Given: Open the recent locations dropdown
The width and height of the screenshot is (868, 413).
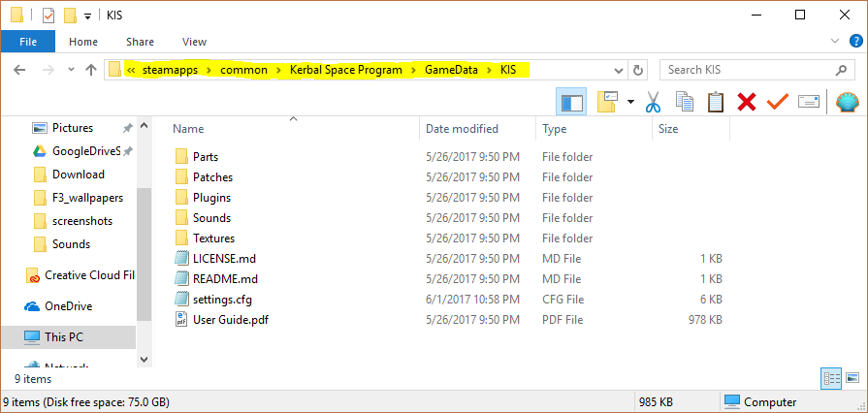Looking at the screenshot, I should [71, 70].
